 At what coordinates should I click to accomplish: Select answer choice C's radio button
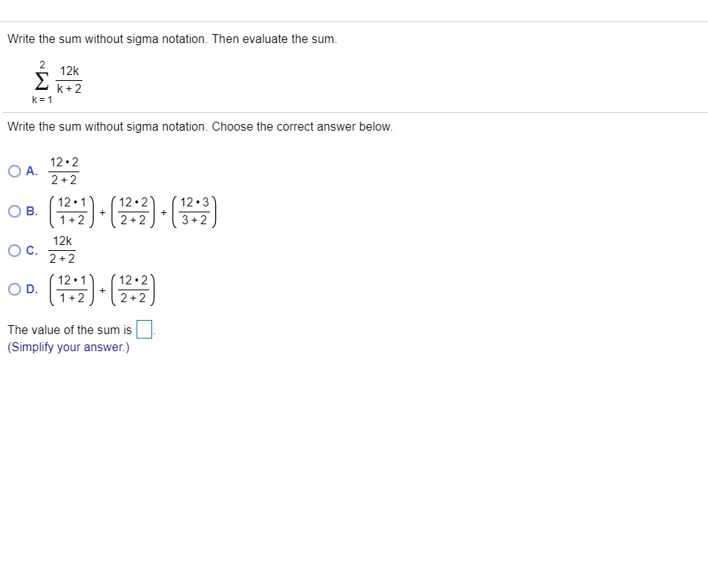(x=14, y=250)
